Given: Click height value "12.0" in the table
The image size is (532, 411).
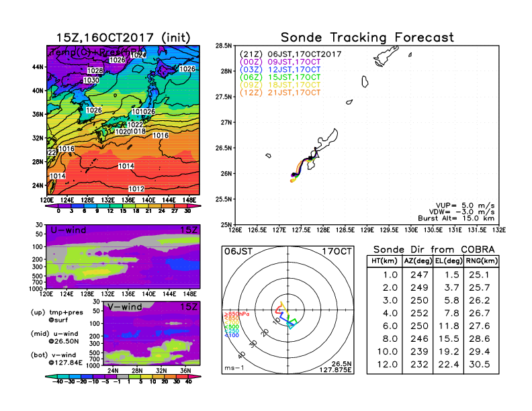Looking at the screenshot, I should tap(387, 365).
